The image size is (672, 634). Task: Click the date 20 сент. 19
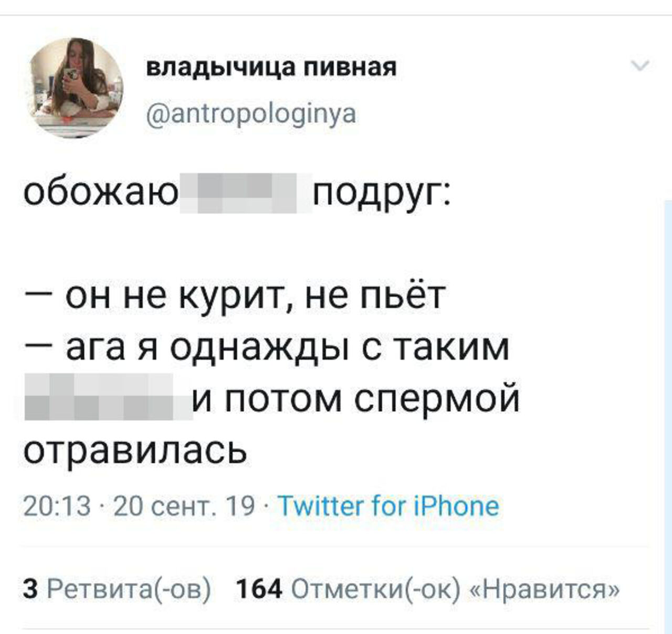[184, 506]
